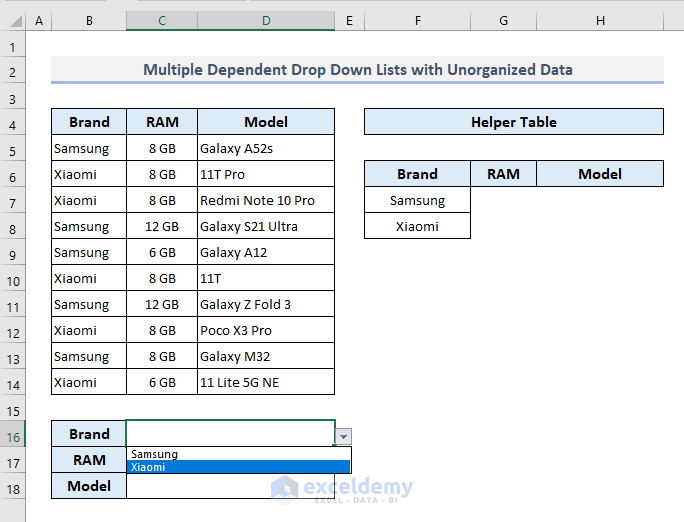Select column A header
Viewport: 684px width, 522px height.
(39, 20)
